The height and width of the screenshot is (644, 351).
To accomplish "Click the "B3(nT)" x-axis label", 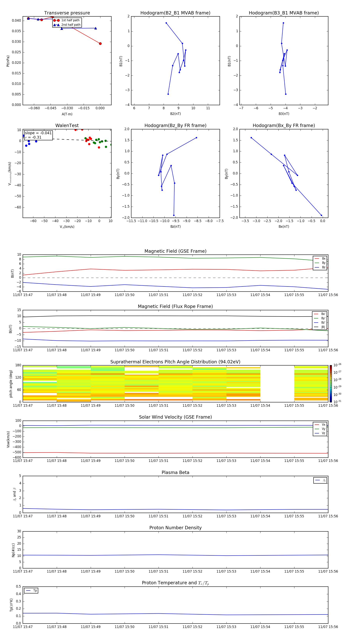I will click(284, 114).
